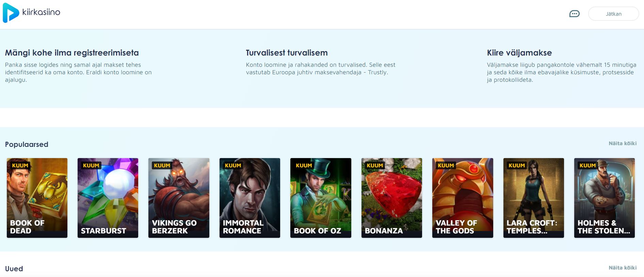644x277 pixels.
Task: Click KUUM badge on Holmes tile
Action: click(587, 166)
